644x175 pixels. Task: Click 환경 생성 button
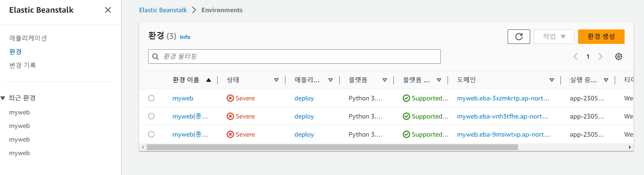pyautogui.click(x=601, y=37)
